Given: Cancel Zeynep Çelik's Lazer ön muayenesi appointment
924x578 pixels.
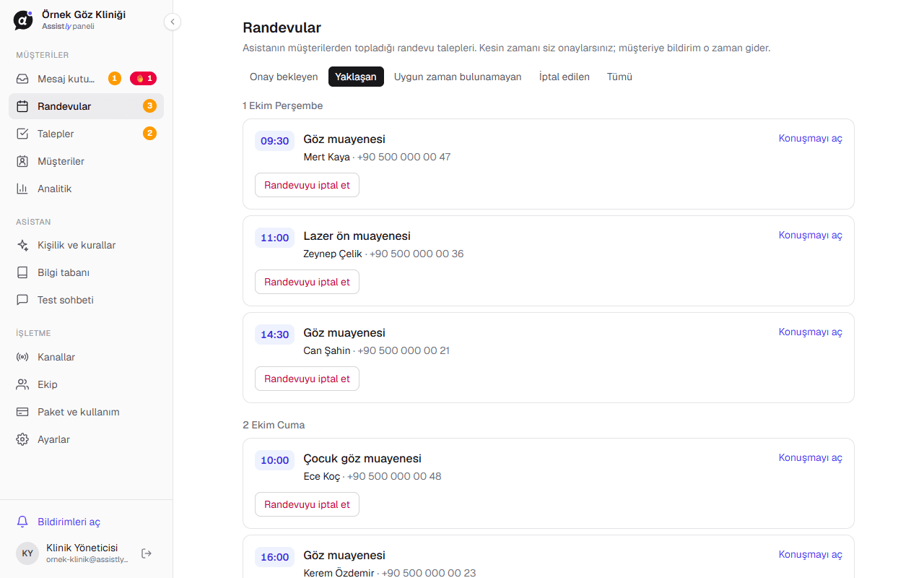Looking at the screenshot, I should coord(307,282).
